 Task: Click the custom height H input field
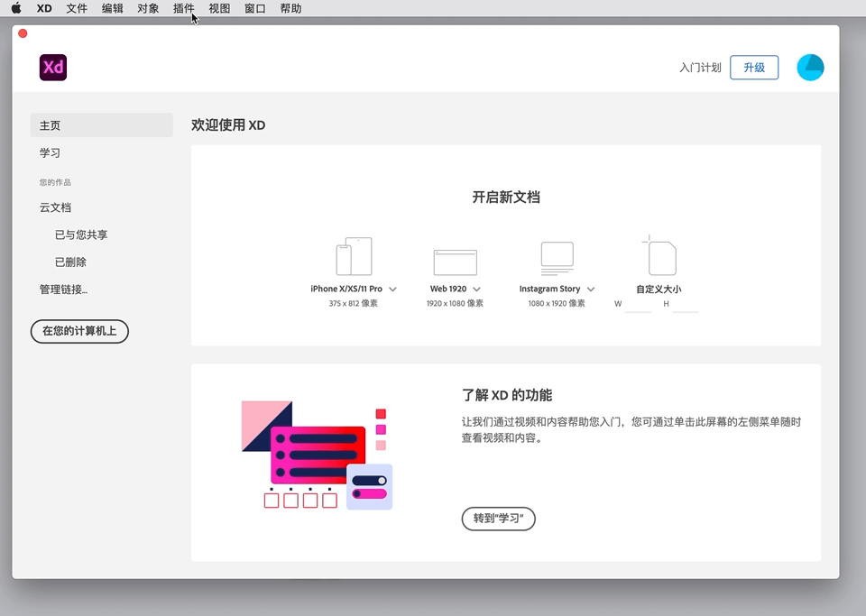click(686, 304)
